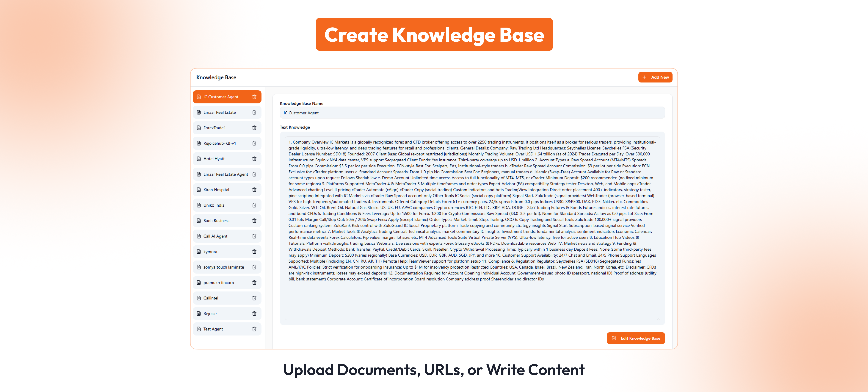This screenshot has width=868, height=392.
Task: Click inside the Text Knowledge textarea
Action: point(472,297)
